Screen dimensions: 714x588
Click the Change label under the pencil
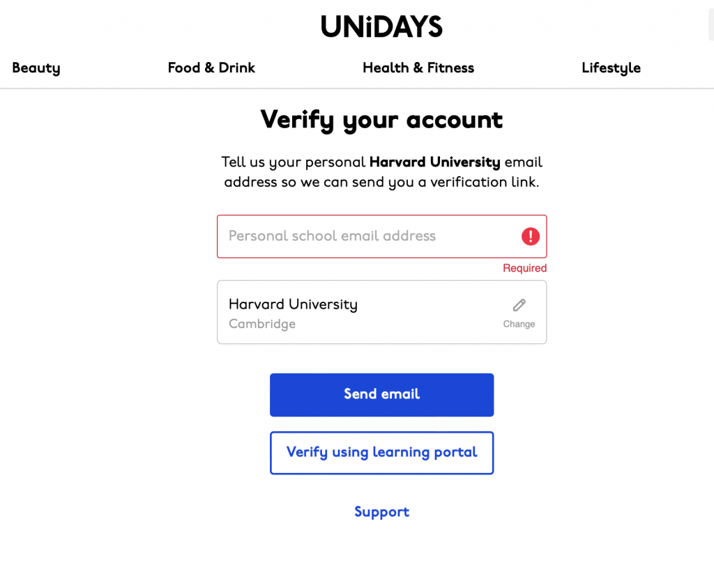(519, 324)
